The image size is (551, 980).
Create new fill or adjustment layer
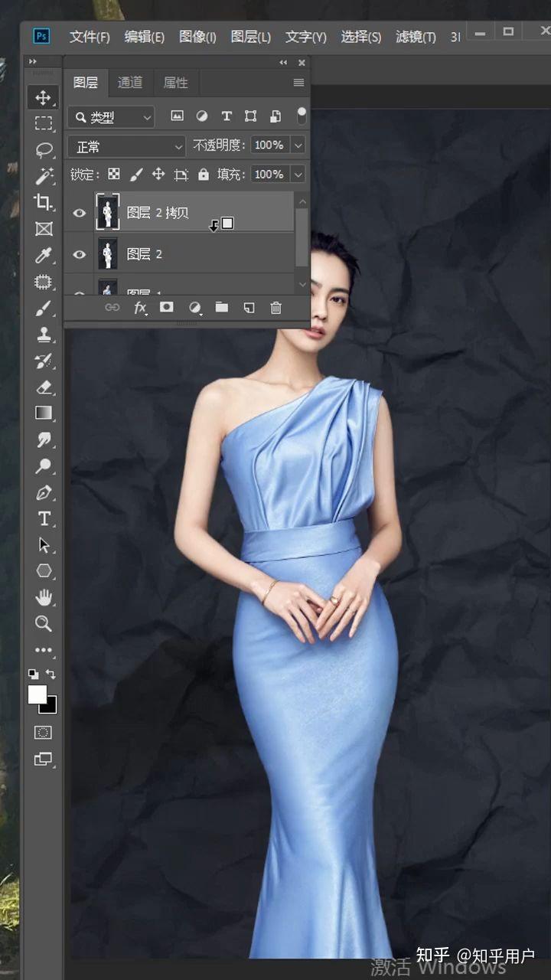(x=195, y=308)
